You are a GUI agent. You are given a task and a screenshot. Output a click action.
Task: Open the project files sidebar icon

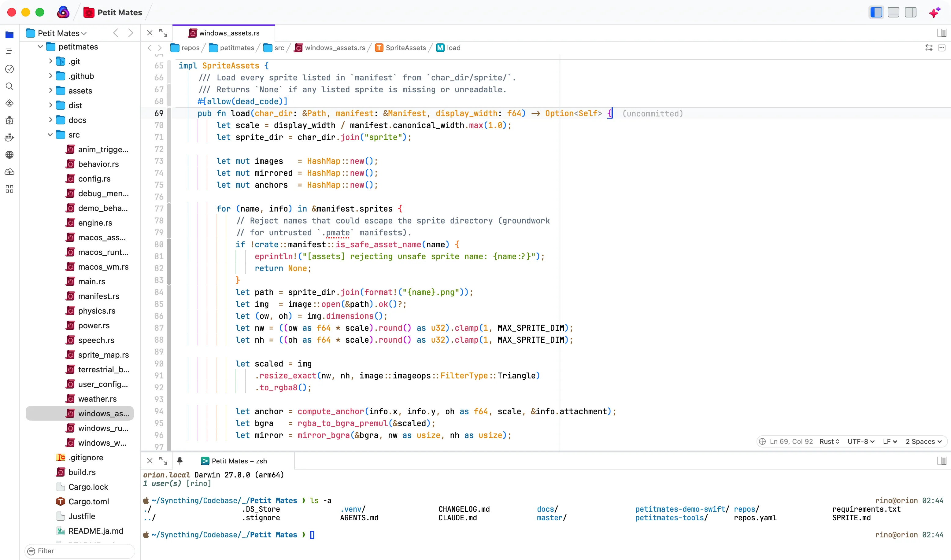pyautogui.click(x=9, y=35)
